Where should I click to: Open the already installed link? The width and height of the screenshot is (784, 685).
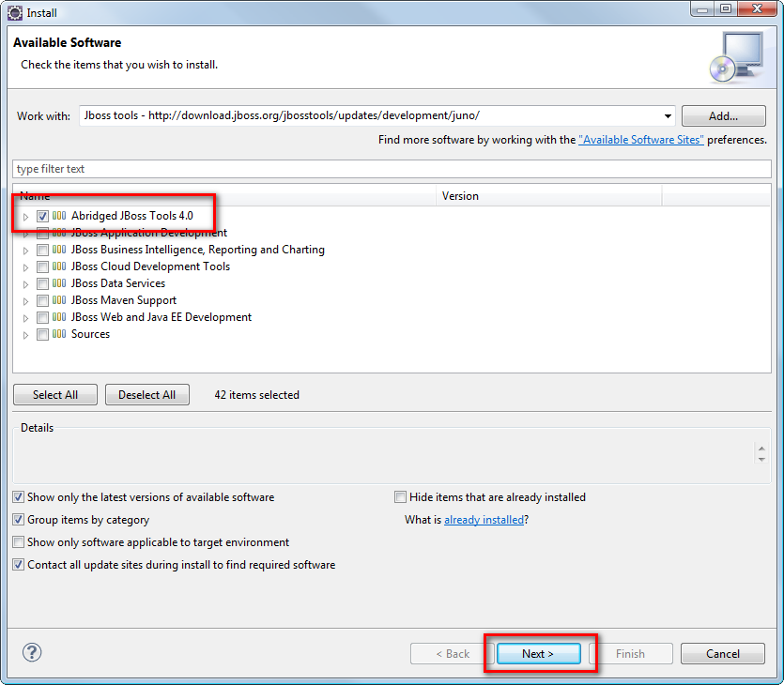[484, 520]
